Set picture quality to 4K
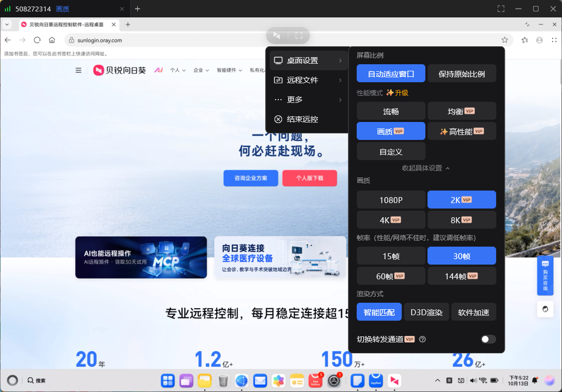This screenshot has height=392, width=562. [390, 219]
